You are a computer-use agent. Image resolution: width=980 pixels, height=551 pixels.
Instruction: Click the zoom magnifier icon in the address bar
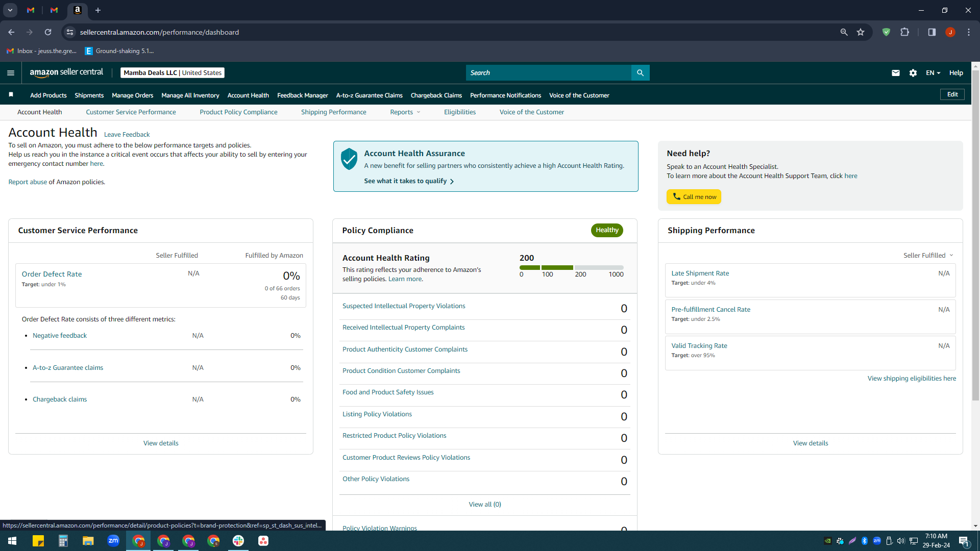pyautogui.click(x=844, y=32)
